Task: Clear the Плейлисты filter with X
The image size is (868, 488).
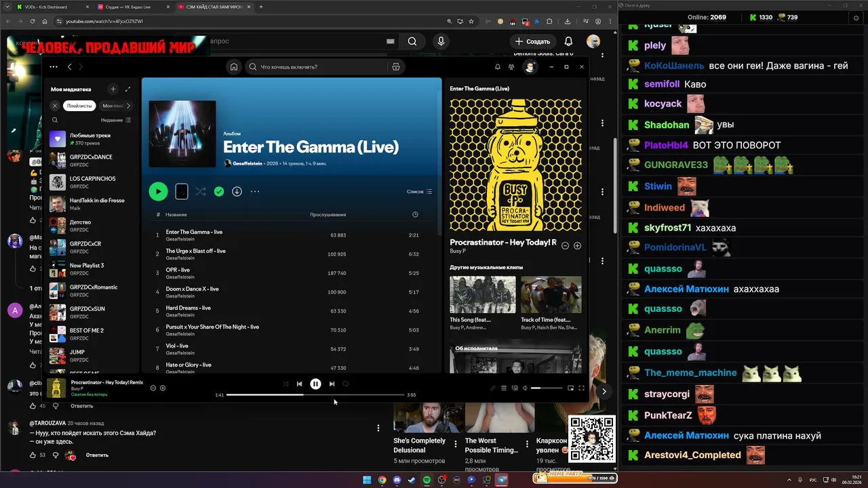Action: point(55,106)
